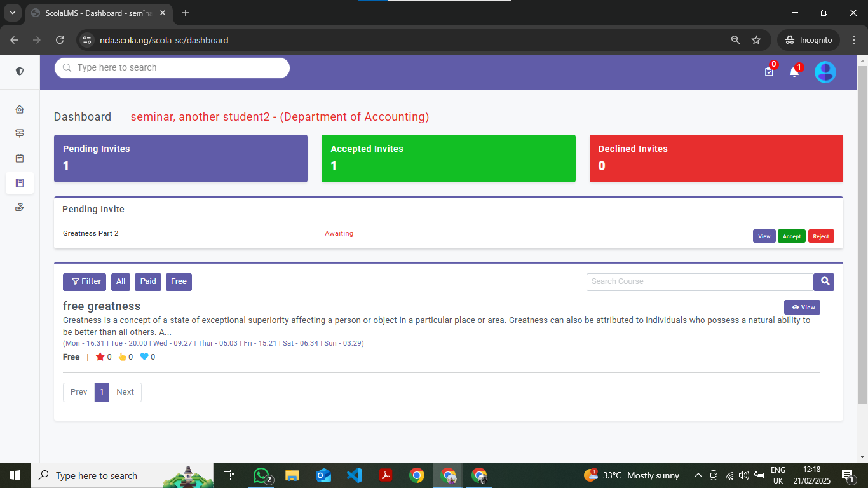View the free greatness course
Viewport: 868px width, 488px height.
[x=802, y=307]
